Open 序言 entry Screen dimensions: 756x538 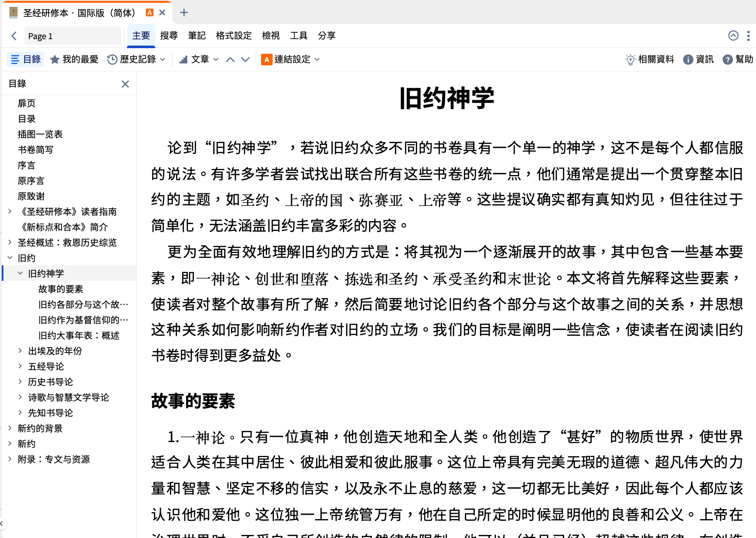27,165
